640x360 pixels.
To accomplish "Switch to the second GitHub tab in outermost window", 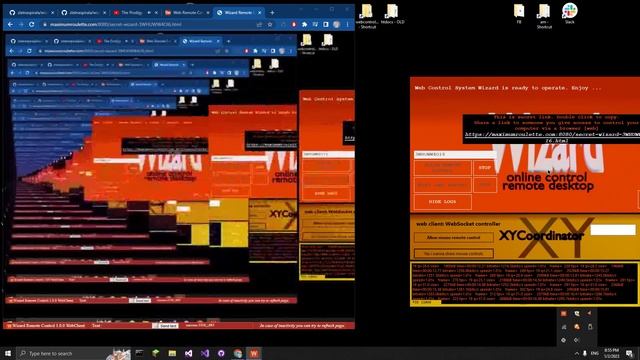I will pos(83,13).
